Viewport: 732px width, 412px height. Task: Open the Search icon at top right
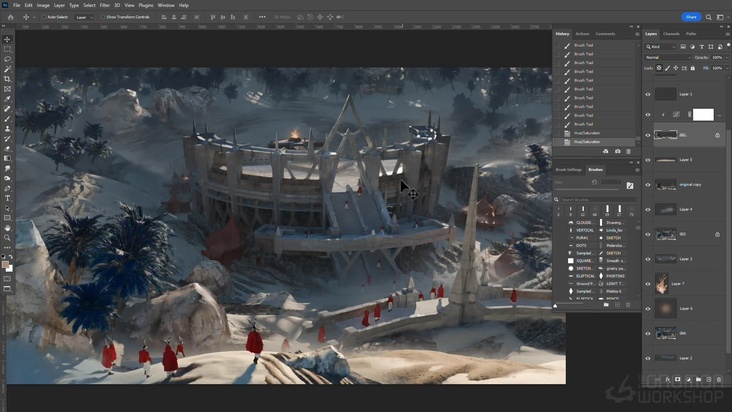[x=709, y=17]
